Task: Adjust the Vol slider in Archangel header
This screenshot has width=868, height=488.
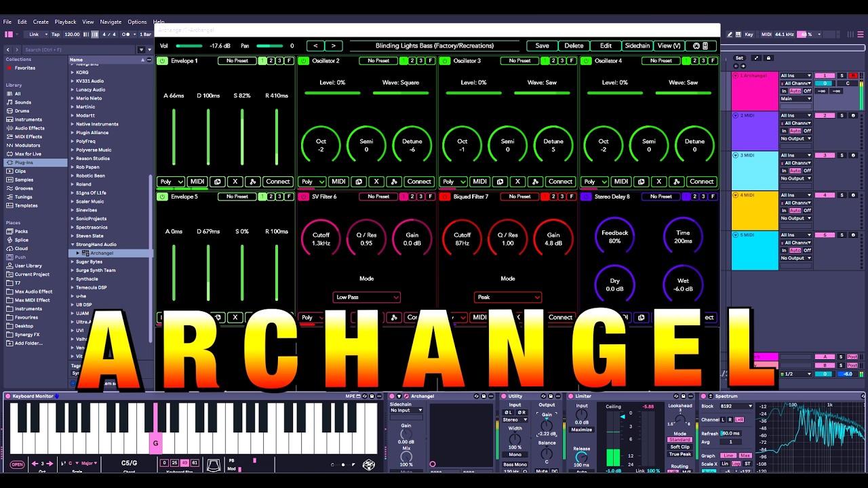Action: pyautogui.click(x=190, y=46)
